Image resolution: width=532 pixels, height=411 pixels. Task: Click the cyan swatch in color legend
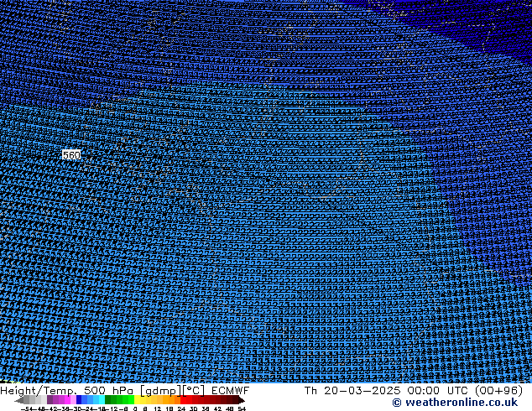[x=102, y=399]
